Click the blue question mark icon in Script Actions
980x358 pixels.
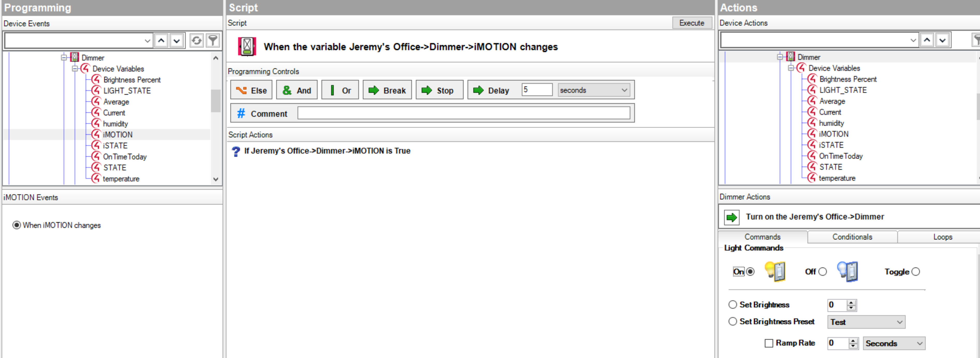(236, 151)
